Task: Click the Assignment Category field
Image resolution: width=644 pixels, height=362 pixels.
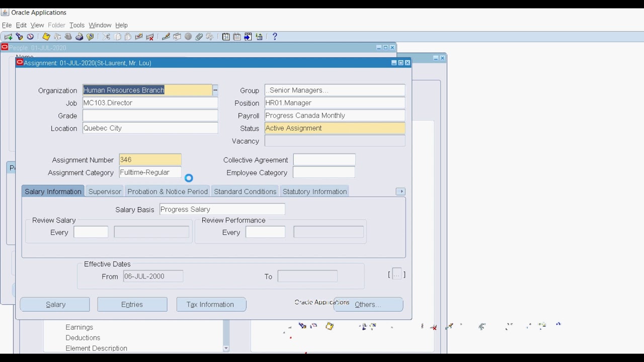Action: tap(150, 172)
